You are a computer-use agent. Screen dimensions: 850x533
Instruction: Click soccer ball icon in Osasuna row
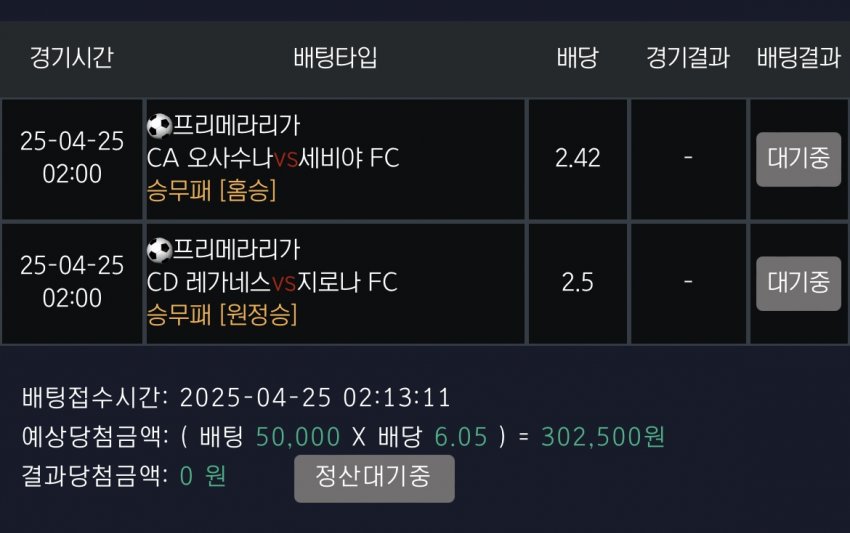tap(159, 126)
